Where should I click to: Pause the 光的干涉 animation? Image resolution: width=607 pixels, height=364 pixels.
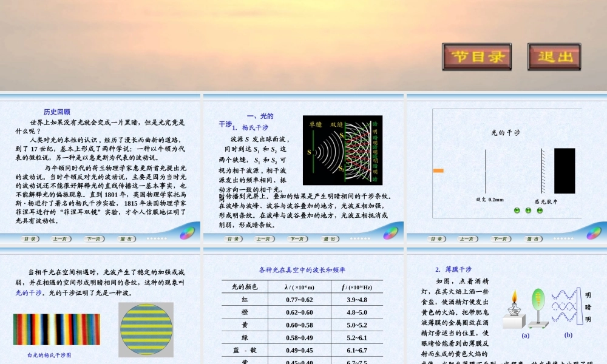(529, 211)
